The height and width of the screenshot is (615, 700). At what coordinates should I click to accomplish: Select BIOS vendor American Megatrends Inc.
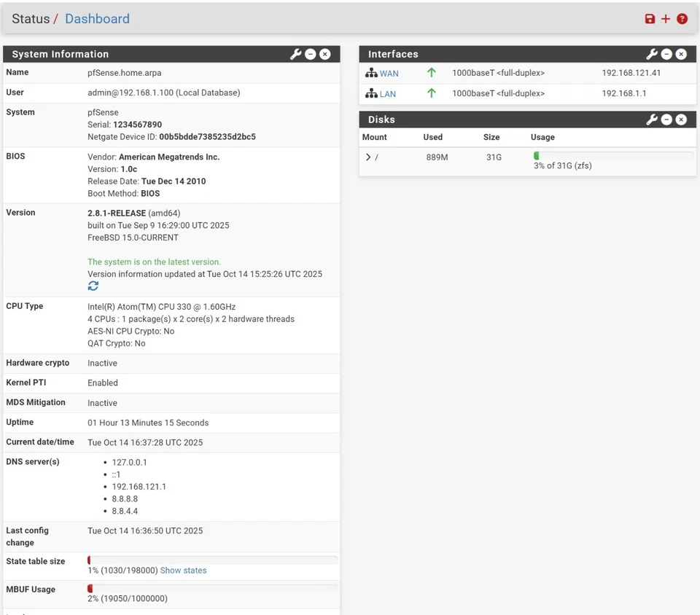tap(169, 157)
